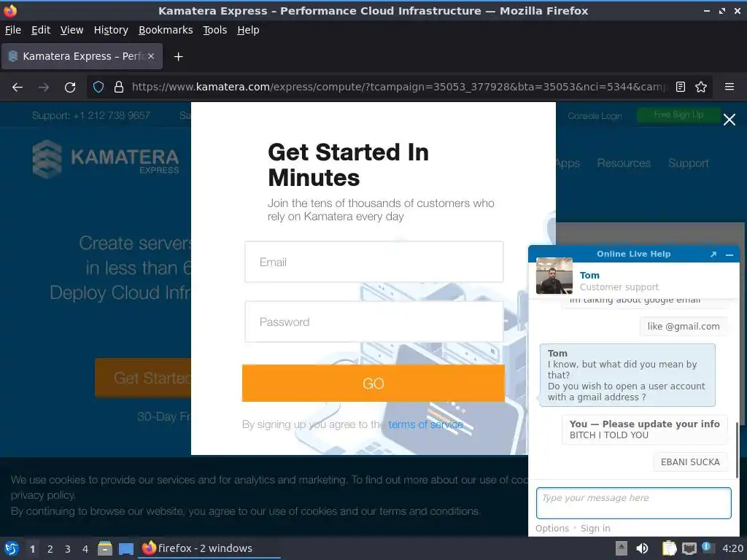Open the terms of service link
The height and width of the screenshot is (560, 747).
click(x=426, y=424)
